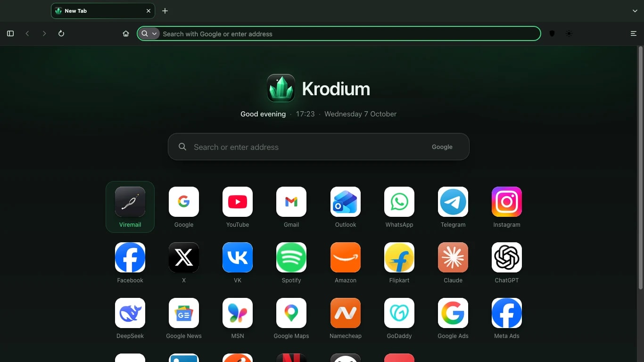This screenshot has width=644, height=362.
Task: Change the Google search engine selector
Action: click(x=442, y=147)
